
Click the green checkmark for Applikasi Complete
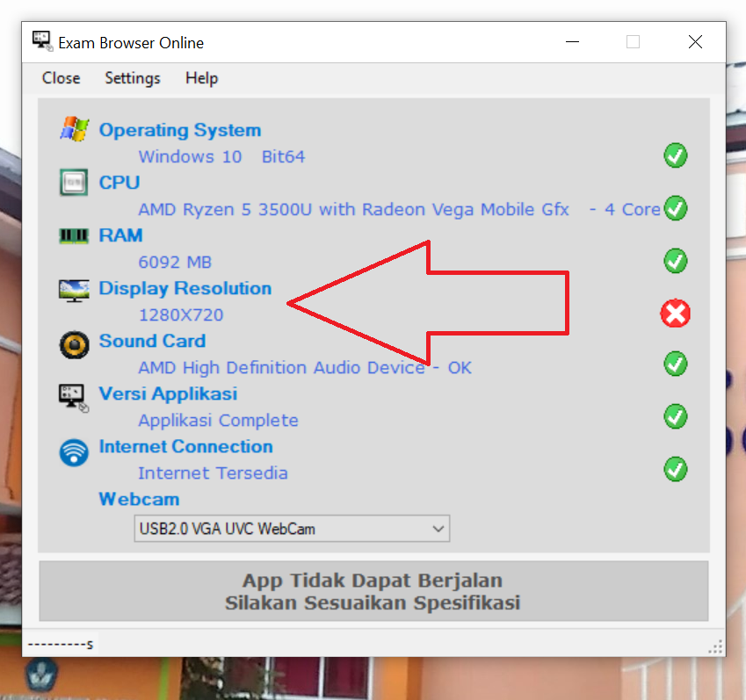click(x=676, y=416)
